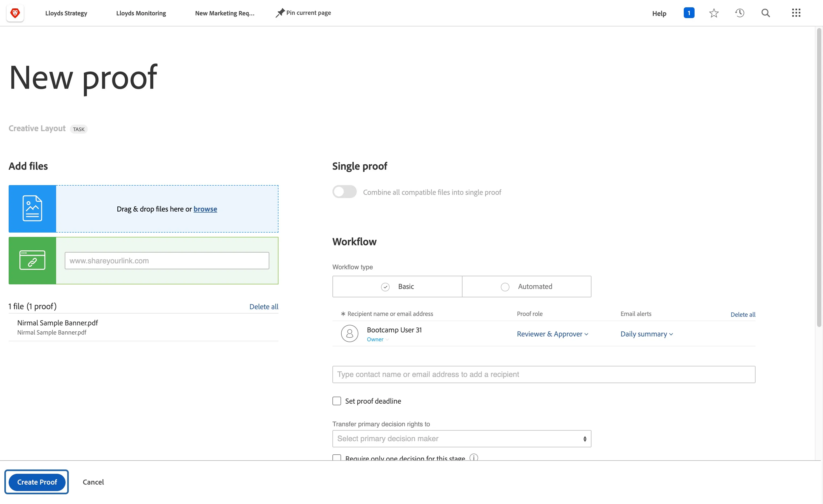Click the www.shareyourlink.com URL field
This screenshot has width=823, height=504.
pyautogui.click(x=167, y=261)
